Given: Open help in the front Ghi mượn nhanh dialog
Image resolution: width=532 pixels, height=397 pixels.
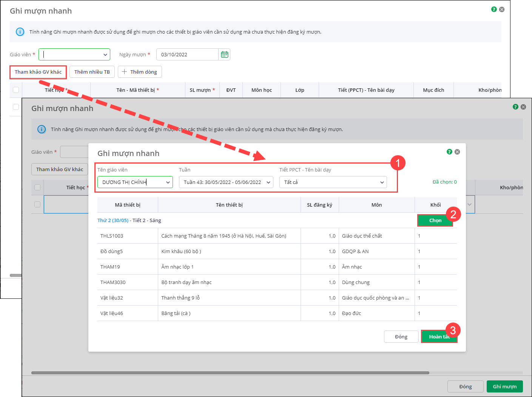Looking at the screenshot, I should pyautogui.click(x=449, y=152).
